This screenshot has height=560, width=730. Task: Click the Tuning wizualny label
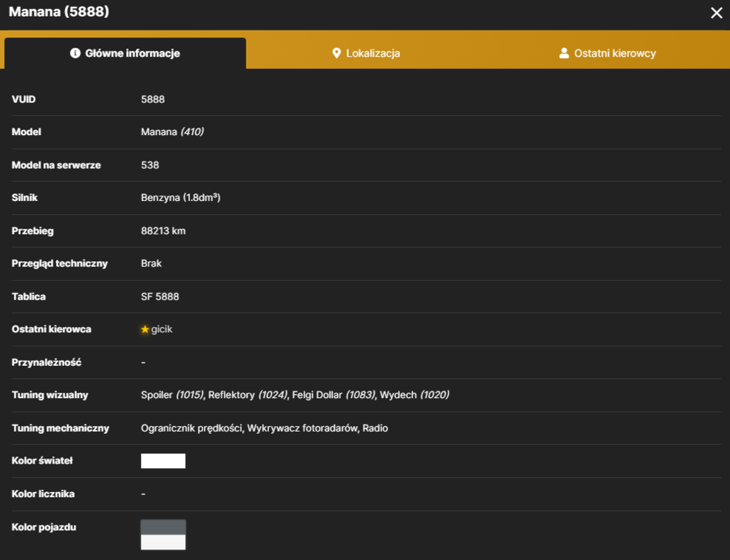[x=50, y=395]
